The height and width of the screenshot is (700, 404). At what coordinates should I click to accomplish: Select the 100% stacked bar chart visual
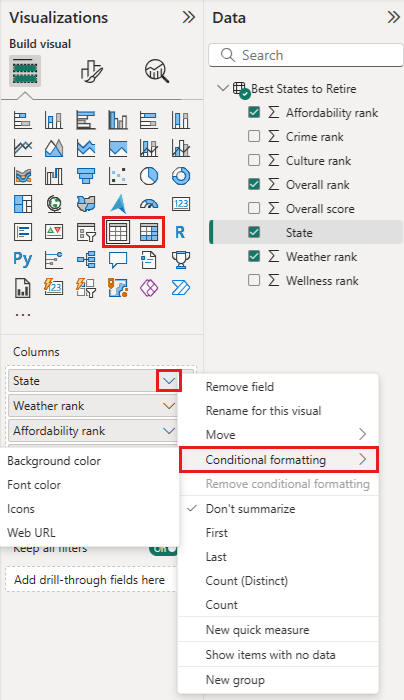(x=149, y=120)
